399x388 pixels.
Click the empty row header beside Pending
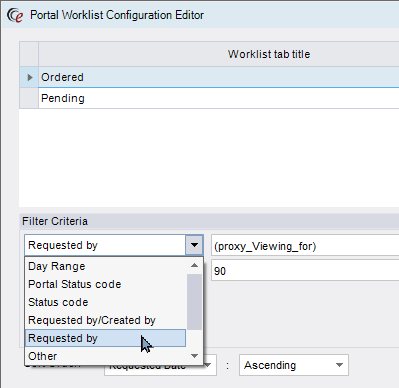pyautogui.click(x=29, y=98)
